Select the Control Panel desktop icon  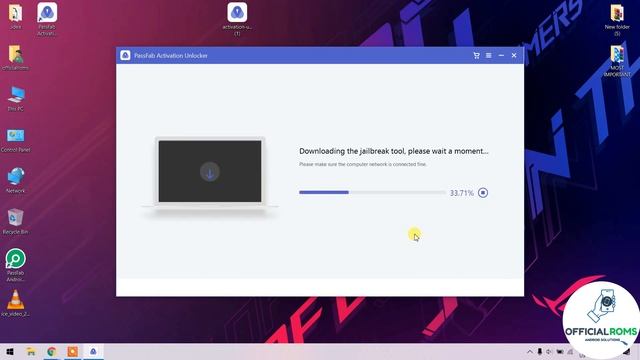(x=16, y=140)
